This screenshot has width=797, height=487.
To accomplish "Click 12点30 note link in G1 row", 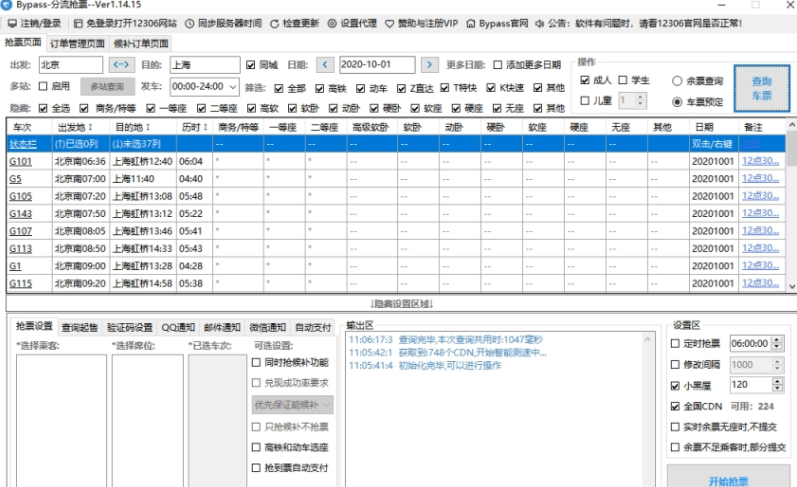I will coord(760,265).
